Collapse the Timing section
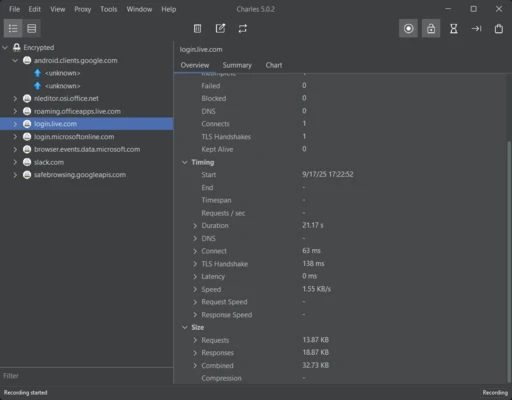The height and width of the screenshot is (400, 512). click(185, 162)
